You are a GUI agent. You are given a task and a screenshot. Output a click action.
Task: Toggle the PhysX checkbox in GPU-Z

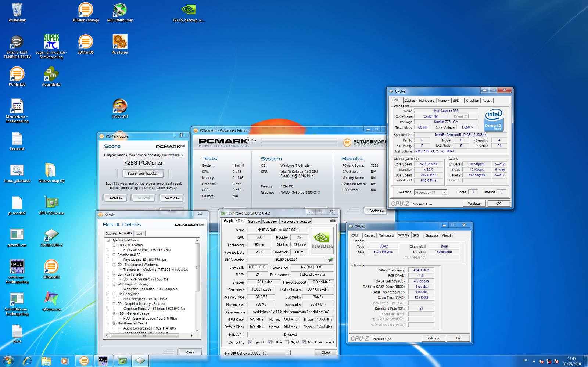(x=287, y=342)
